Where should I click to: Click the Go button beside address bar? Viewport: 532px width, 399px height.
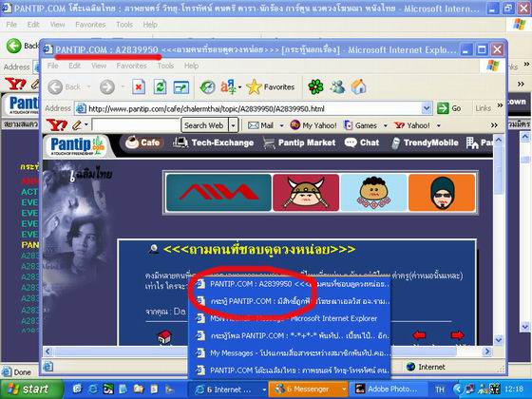(449, 108)
